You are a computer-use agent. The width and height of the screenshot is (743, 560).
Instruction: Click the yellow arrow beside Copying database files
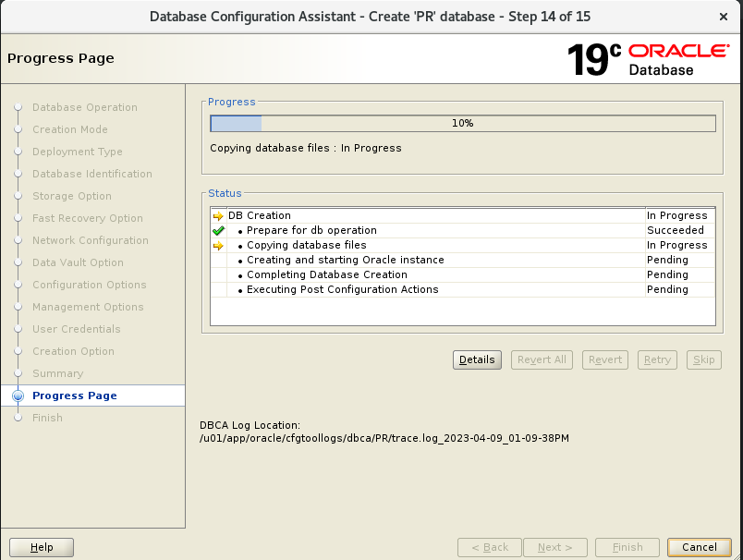218,246
